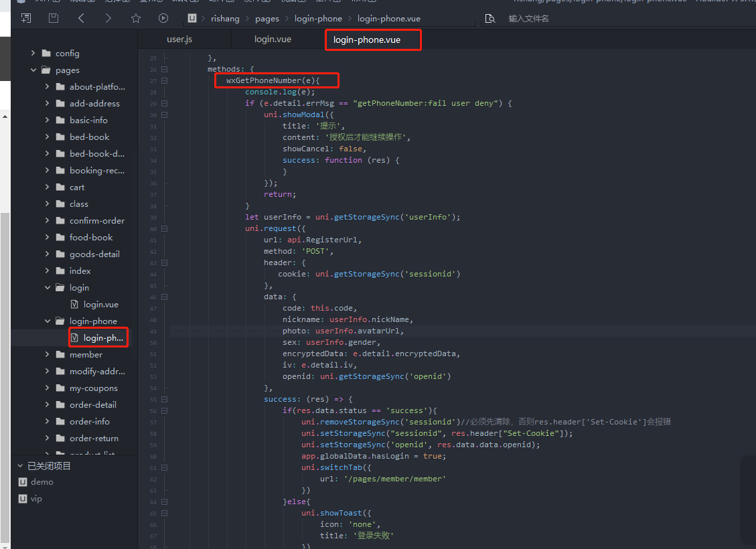Expand the add-address folder
This screenshot has width=756, height=549.
click(48, 103)
